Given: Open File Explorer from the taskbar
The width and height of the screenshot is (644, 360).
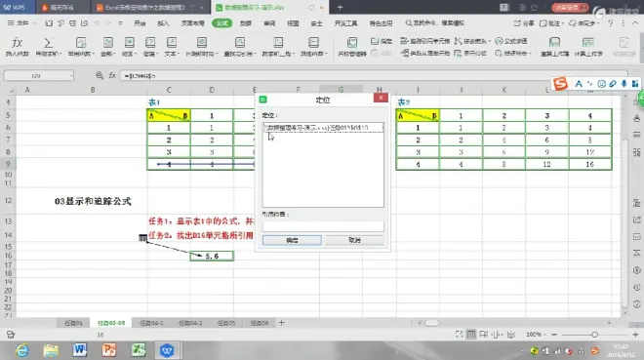Looking at the screenshot, I should [x=51, y=350].
